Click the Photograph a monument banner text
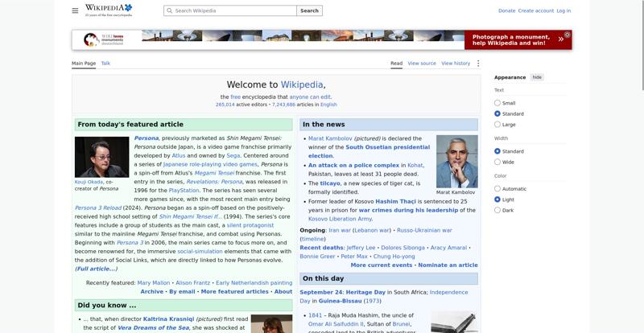 pos(511,40)
